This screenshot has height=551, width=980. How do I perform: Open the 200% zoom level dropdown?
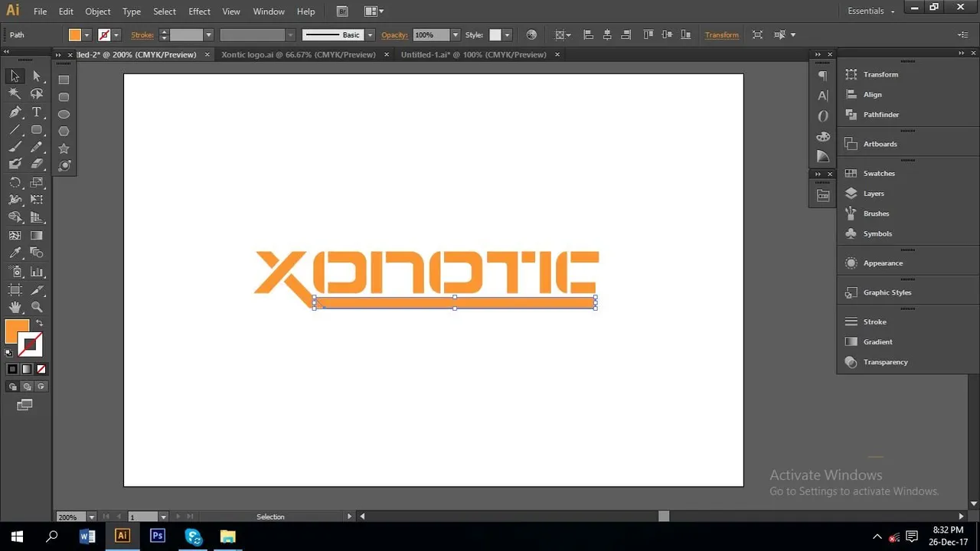91,517
